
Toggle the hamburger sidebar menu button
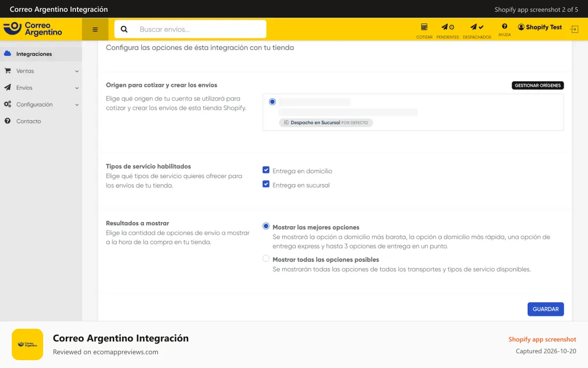95,29
